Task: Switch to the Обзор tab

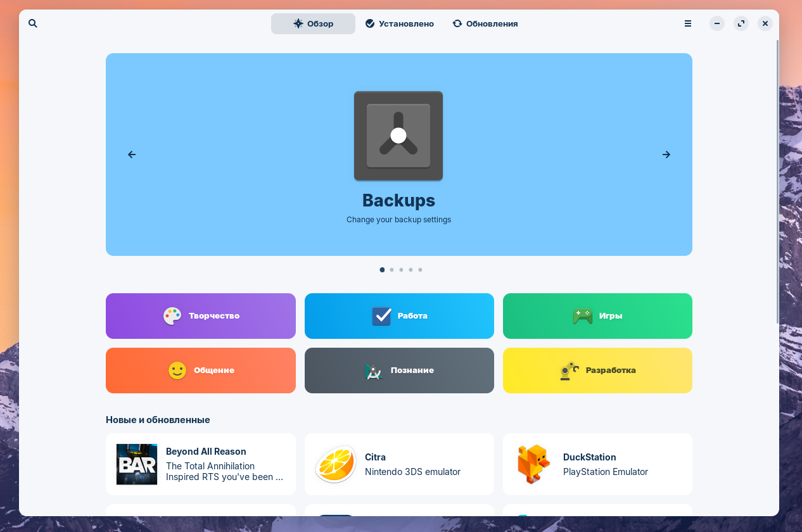Action: (313, 23)
